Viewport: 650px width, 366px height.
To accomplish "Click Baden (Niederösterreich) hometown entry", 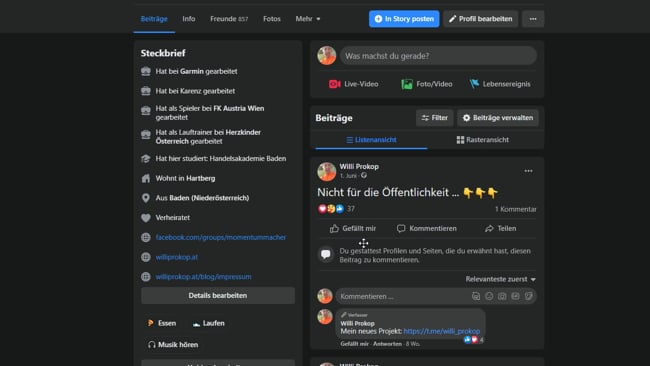I will coord(209,198).
